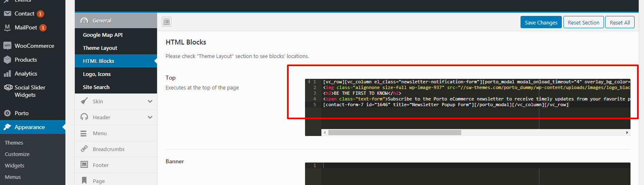Toggle the expand-all options icon
644x185 pixels.
[167, 22]
